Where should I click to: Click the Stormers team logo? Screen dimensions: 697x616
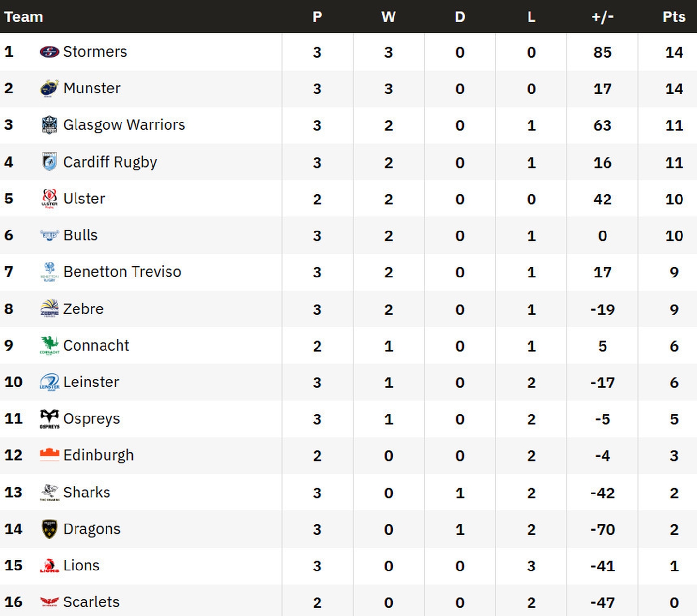[49, 51]
